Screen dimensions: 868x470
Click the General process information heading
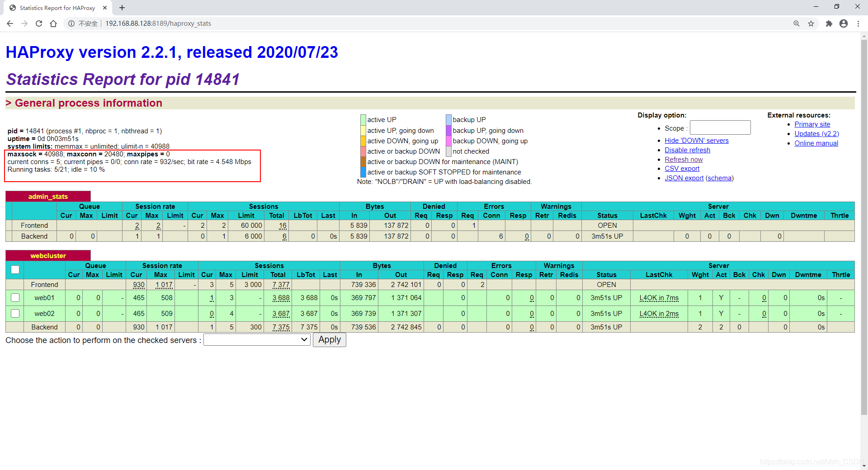point(88,103)
